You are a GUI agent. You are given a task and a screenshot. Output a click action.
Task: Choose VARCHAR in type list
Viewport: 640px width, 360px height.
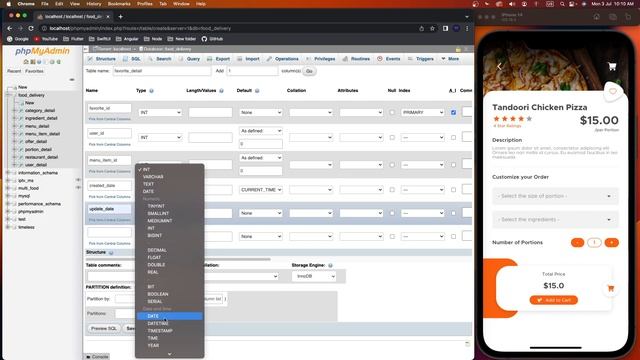coord(153,177)
